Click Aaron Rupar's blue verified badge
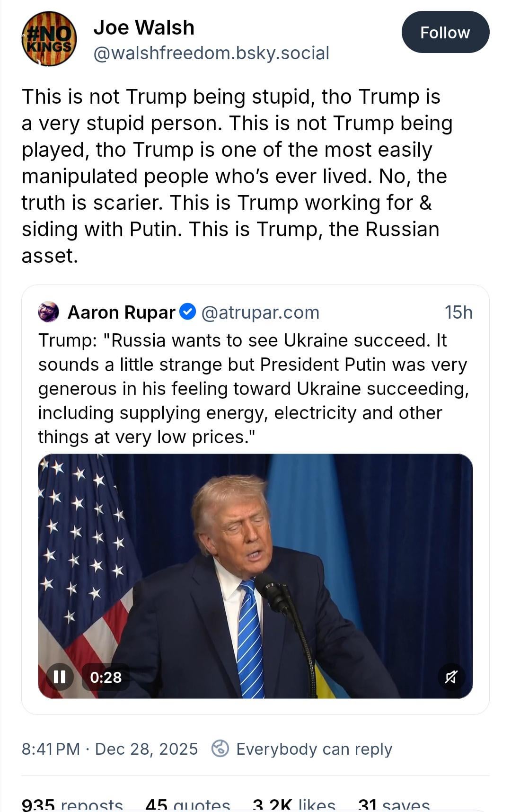 188,312
